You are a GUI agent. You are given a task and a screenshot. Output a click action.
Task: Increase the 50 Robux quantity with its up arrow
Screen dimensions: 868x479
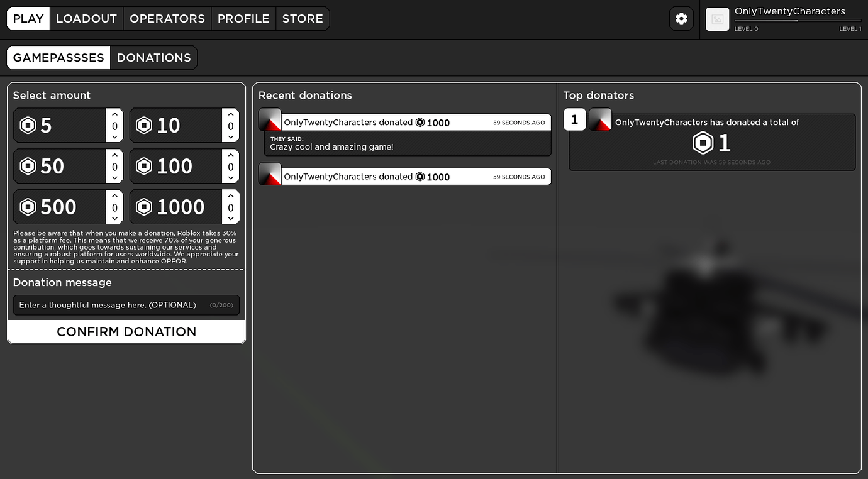[x=114, y=155]
